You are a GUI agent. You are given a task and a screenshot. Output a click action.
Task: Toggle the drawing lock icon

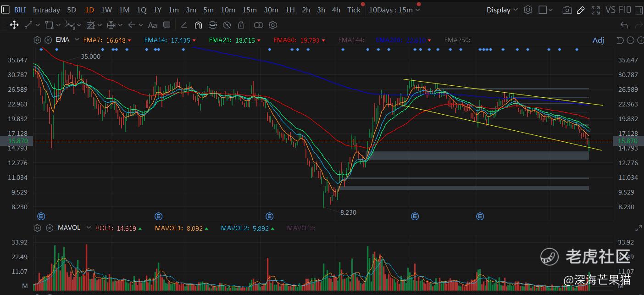tap(212, 25)
